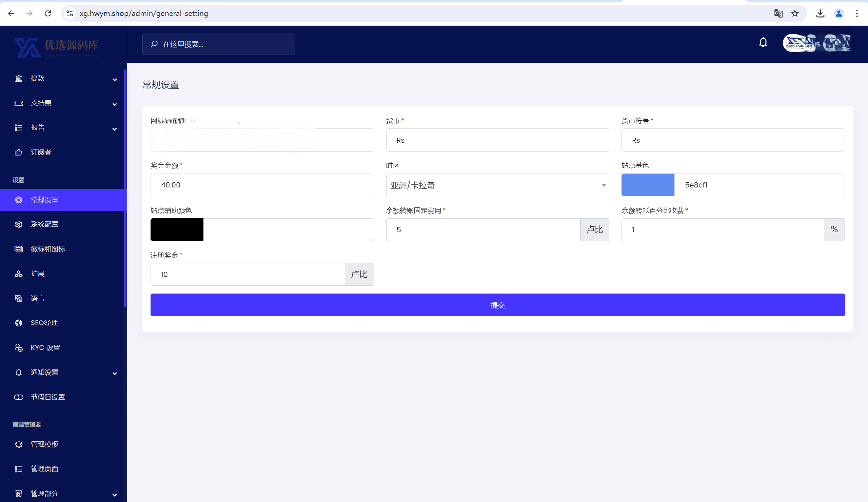Open the 时区 timezone dropdown

coord(497,185)
